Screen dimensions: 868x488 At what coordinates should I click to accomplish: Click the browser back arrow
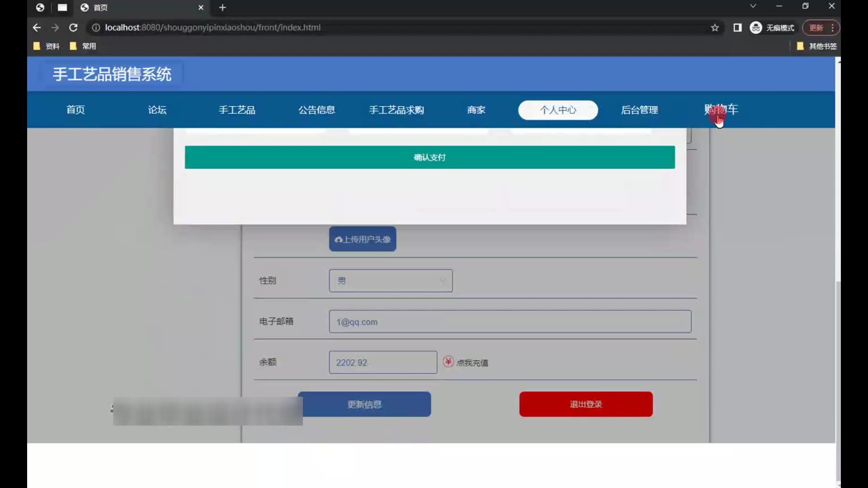(37, 28)
